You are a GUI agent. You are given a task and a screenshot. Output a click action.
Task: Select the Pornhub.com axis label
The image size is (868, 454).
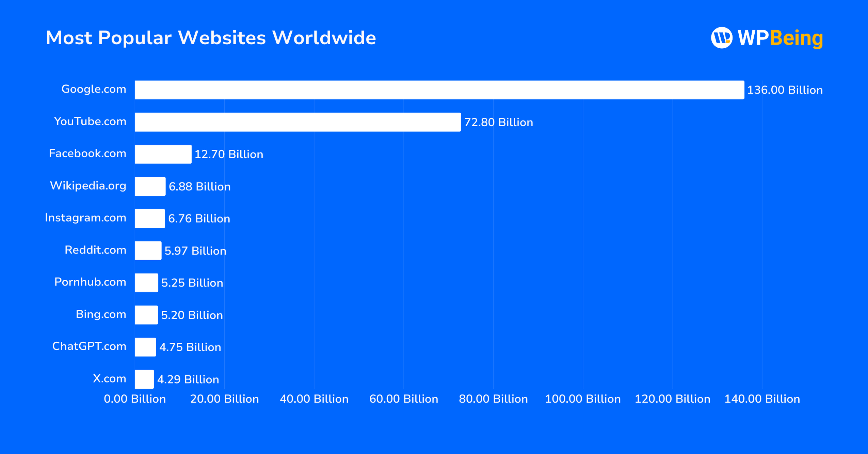point(90,282)
